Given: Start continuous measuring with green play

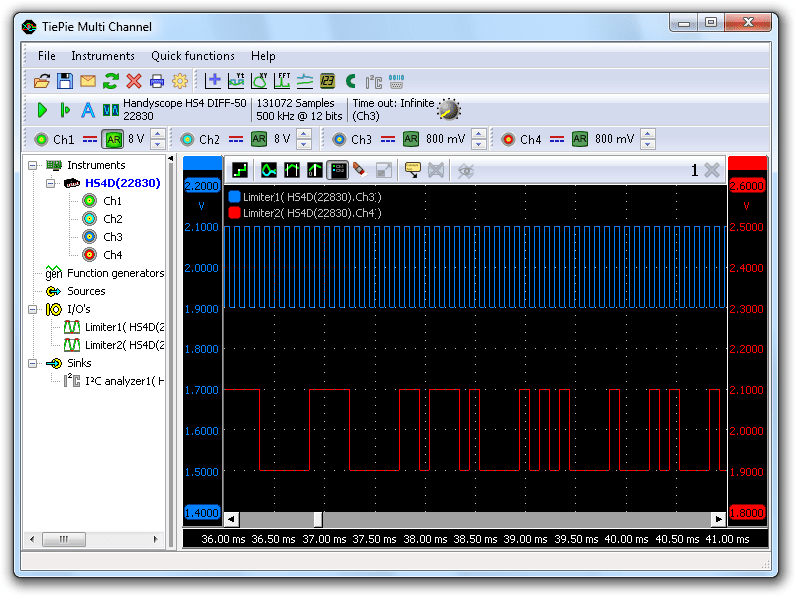Looking at the screenshot, I should [x=42, y=109].
